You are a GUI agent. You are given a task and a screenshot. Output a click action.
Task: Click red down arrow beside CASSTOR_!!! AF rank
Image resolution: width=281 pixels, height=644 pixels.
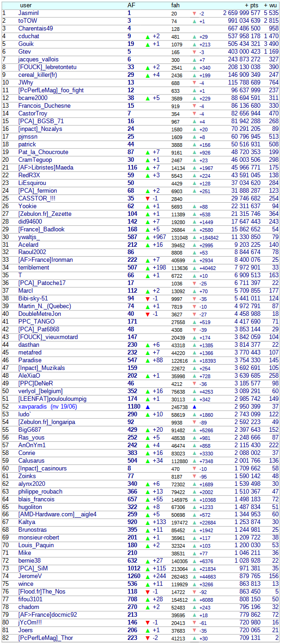148,198
